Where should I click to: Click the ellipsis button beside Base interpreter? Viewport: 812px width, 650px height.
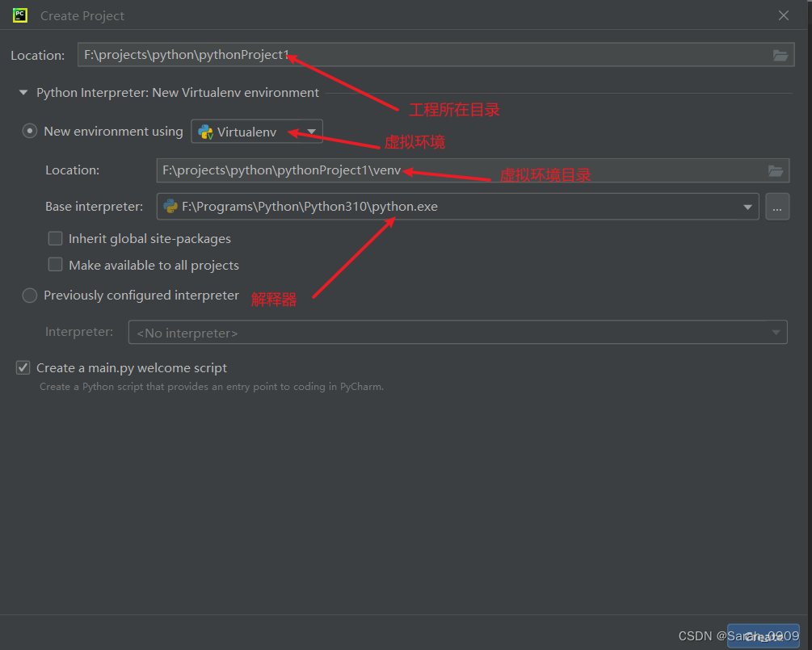(777, 207)
